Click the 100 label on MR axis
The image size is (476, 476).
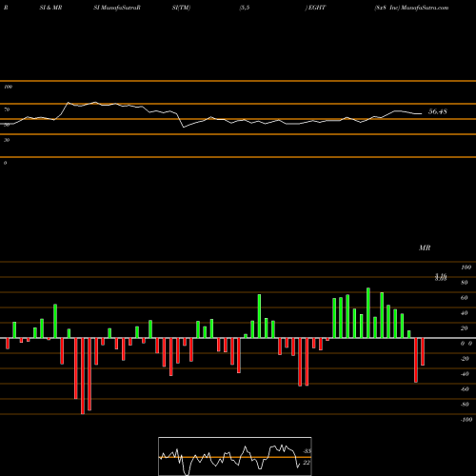(466, 268)
